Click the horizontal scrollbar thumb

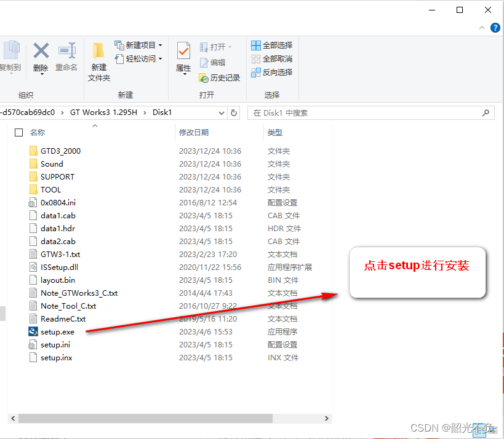[x=145, y=418]
